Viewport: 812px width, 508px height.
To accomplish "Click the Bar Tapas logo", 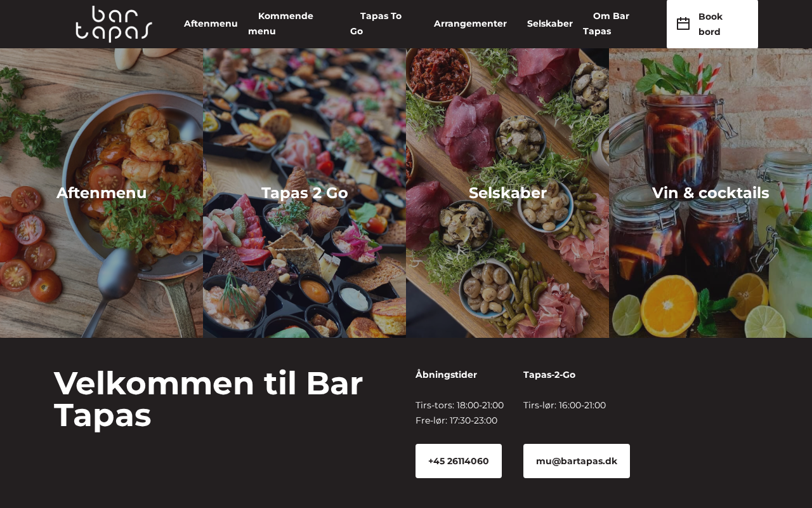I will tap(114, 24).
